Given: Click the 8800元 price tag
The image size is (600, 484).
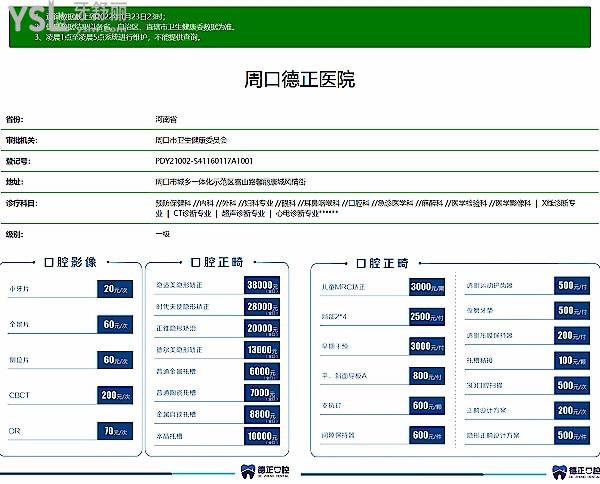Looking at the screenshot, I should tap(262, 414).
